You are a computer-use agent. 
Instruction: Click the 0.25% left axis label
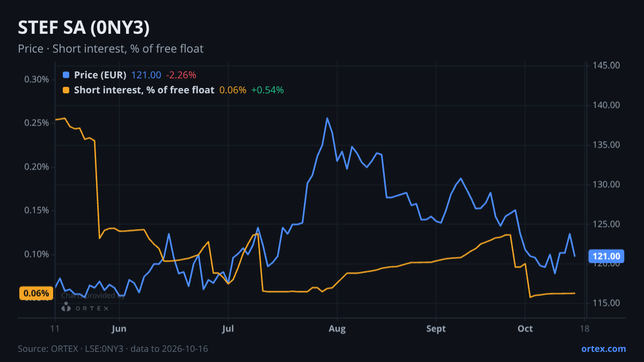[x=36, y=123]
